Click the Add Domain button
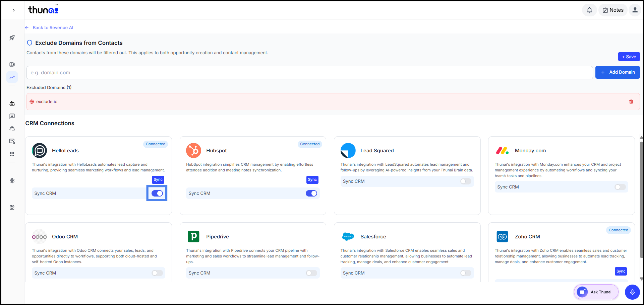The image size is (644, 305). [618, 72]
